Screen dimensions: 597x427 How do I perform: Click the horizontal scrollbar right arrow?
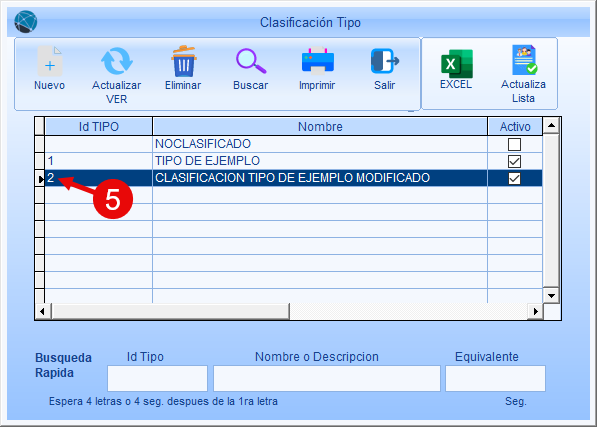point(536,311)
